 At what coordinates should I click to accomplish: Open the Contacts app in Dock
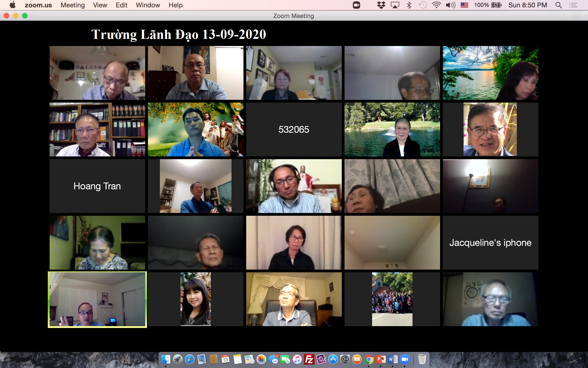[213, 359]
